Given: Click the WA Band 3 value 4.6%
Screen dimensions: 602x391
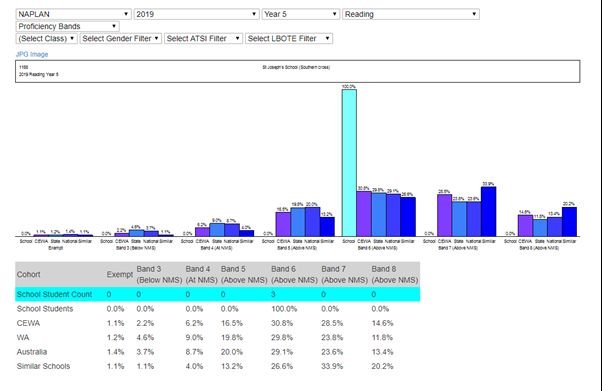Looking at the screenshot, I should point(145,338).
